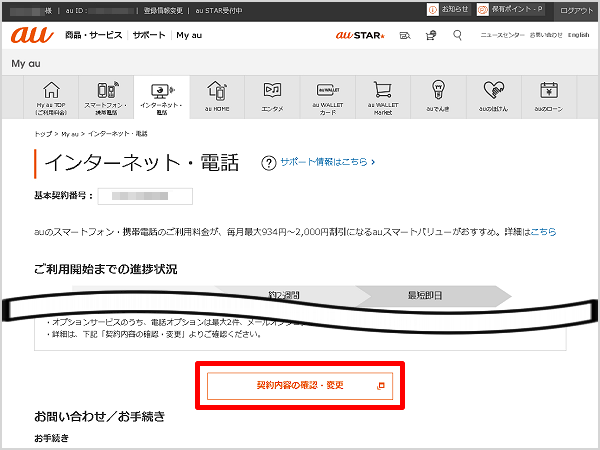
Task: Open auでんき lightbulb icon tab
Action: pyautogui.click(x=439, y=98)
